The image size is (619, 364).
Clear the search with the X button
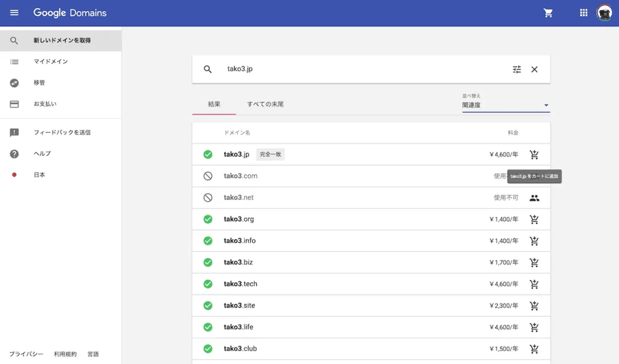534,69
